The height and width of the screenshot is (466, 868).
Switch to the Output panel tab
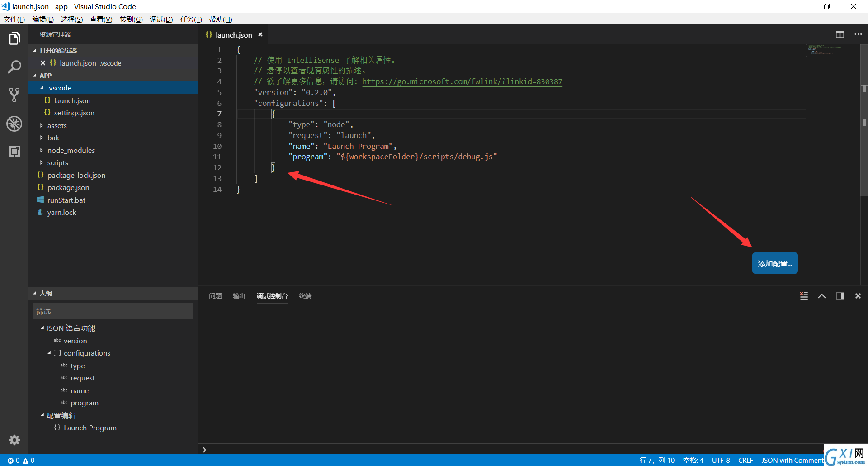click(239, 296)
